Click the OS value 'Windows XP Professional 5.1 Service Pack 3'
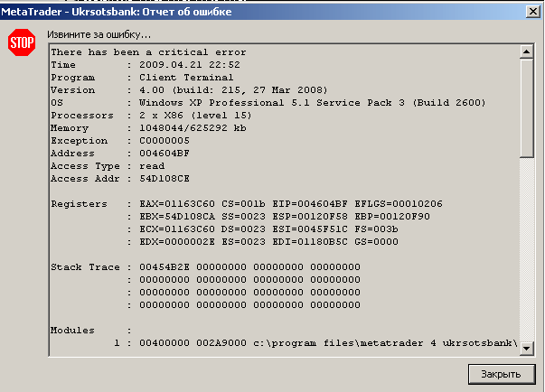 pyautogui.click(x=272, y=103)
